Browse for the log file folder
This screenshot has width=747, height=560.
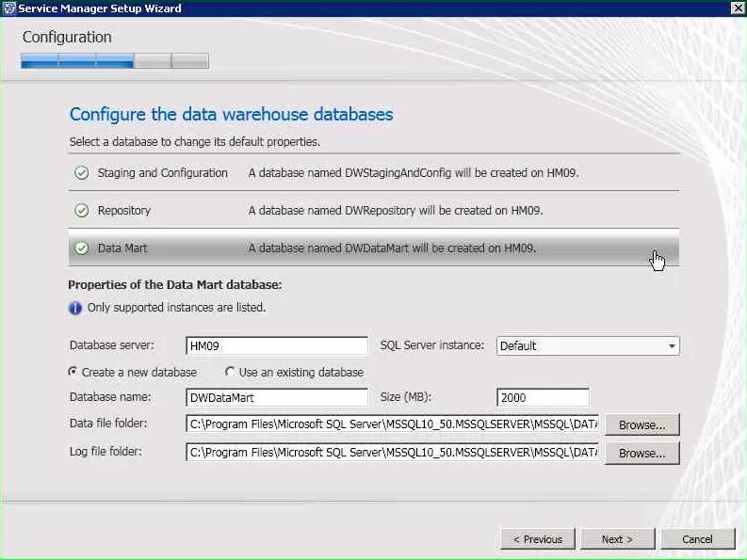click(641, 453)
